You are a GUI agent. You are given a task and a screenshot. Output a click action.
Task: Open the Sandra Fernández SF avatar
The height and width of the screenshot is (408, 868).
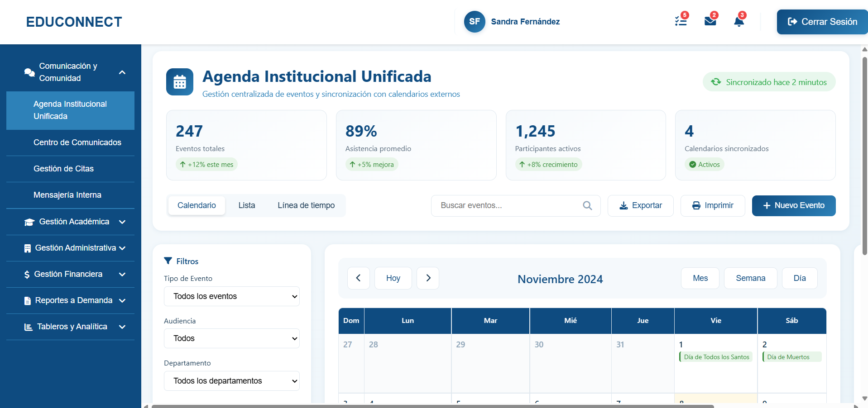pyautogui.click(x=474, y=21)
